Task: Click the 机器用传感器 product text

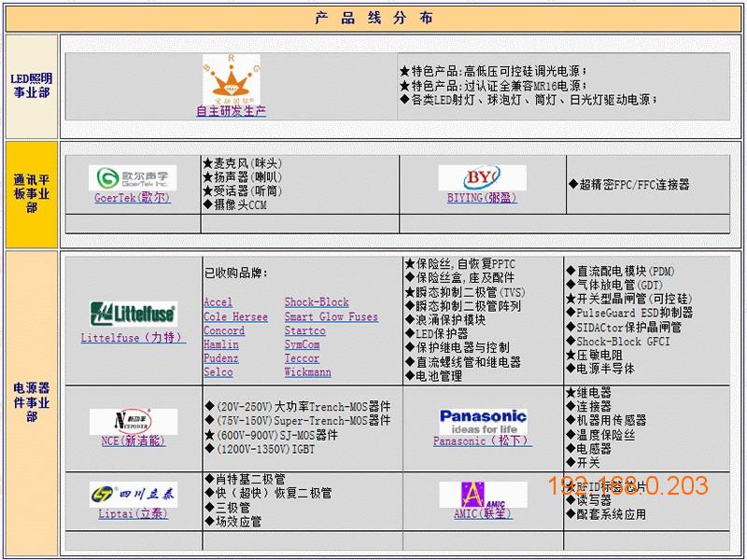Action: pos(606,421)
